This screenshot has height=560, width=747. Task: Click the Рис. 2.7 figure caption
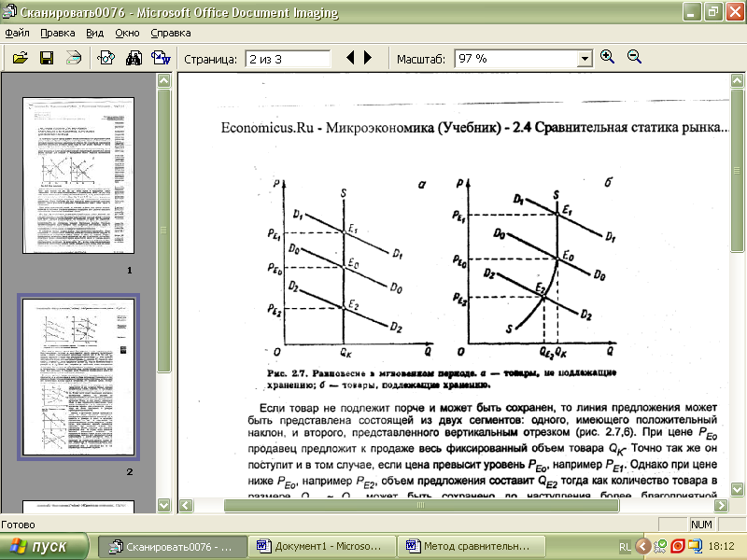click(x=441, y=379)
